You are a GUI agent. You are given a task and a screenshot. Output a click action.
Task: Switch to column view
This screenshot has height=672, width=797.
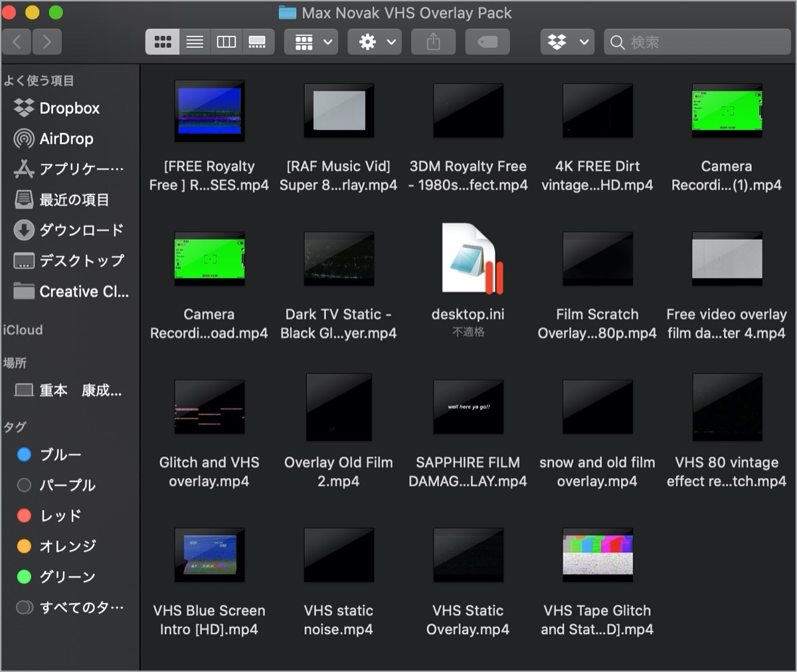coord(226,42)
